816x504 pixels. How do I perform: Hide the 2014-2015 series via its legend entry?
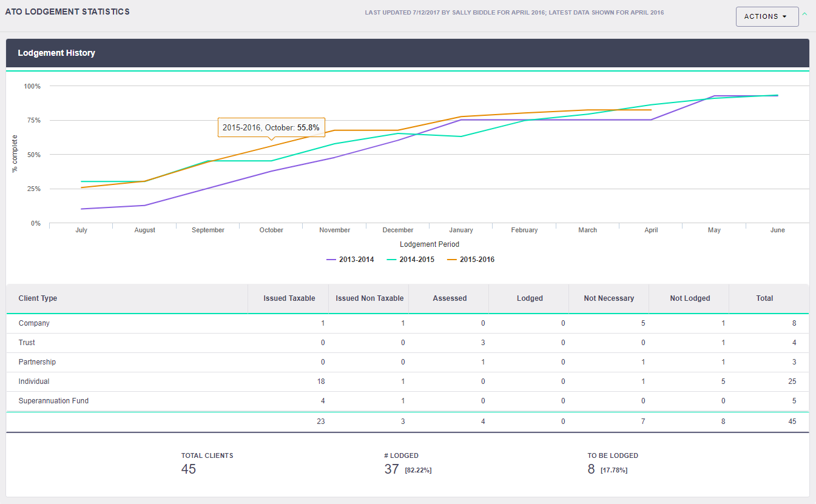[x=416, y=259]
